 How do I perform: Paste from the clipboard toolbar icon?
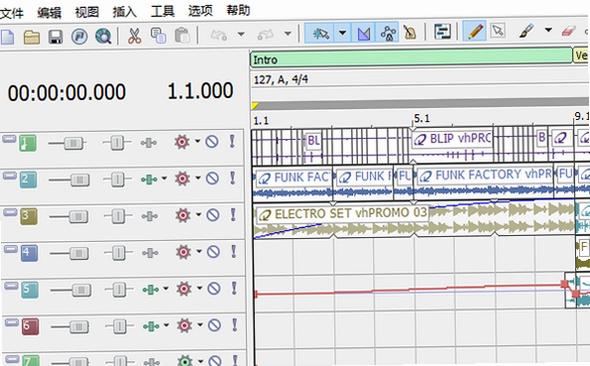(182, 36)
